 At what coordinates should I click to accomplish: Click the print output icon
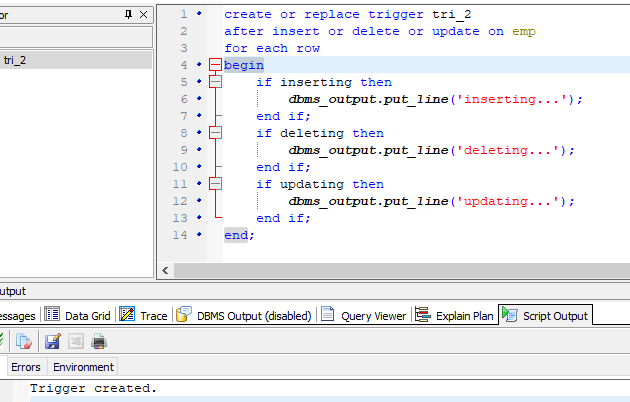pos(99,342)
